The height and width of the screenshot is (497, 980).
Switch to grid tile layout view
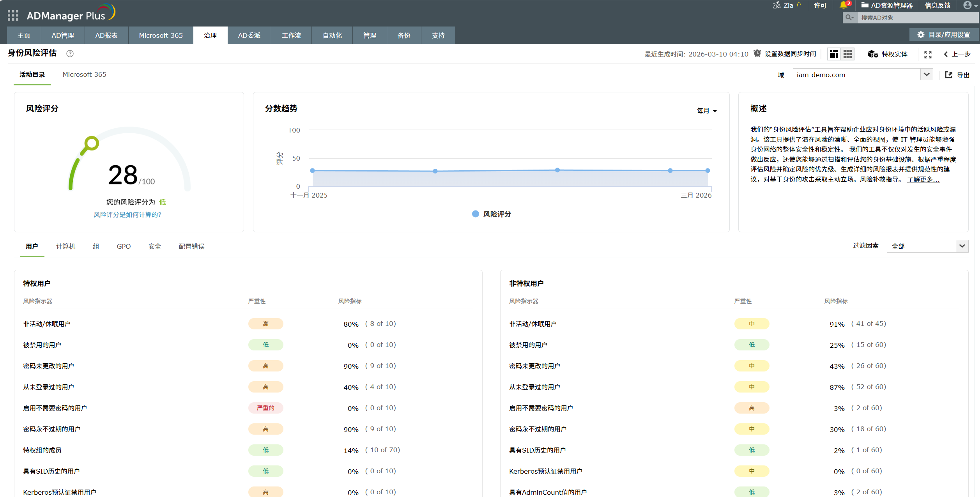[847, 54]
